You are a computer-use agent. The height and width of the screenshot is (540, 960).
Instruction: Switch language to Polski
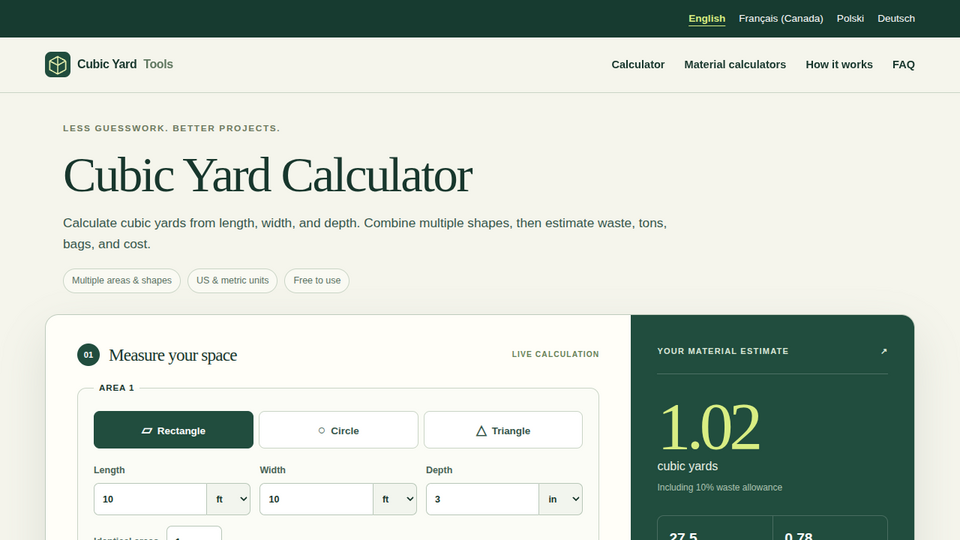pyautogui.click(x=850, y=18)
